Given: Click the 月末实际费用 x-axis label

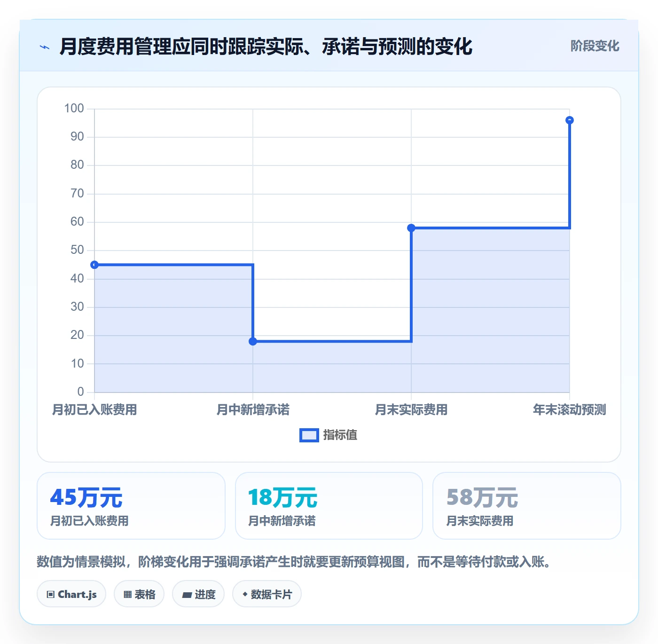Looking at the screenshot, I should point(411,410).
